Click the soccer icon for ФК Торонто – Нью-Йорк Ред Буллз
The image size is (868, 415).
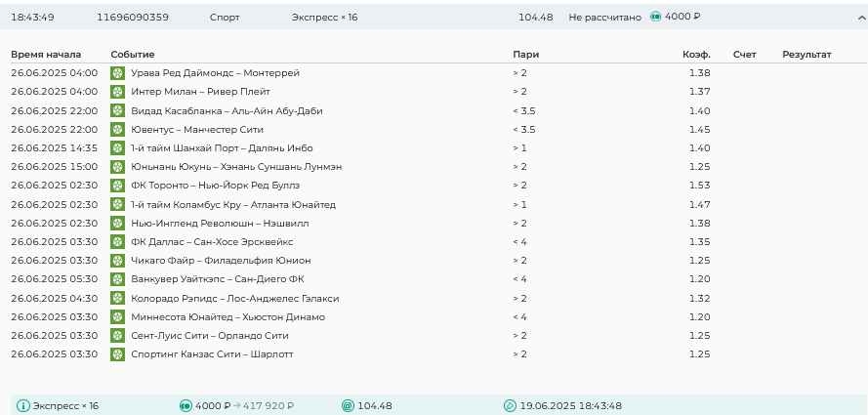(117, 186)
